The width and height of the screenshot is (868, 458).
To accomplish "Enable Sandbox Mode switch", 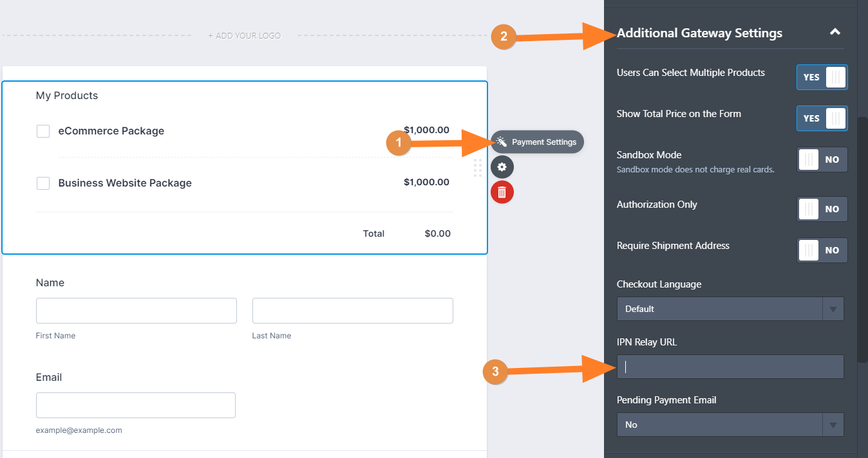I will click(x=822, y=160).
